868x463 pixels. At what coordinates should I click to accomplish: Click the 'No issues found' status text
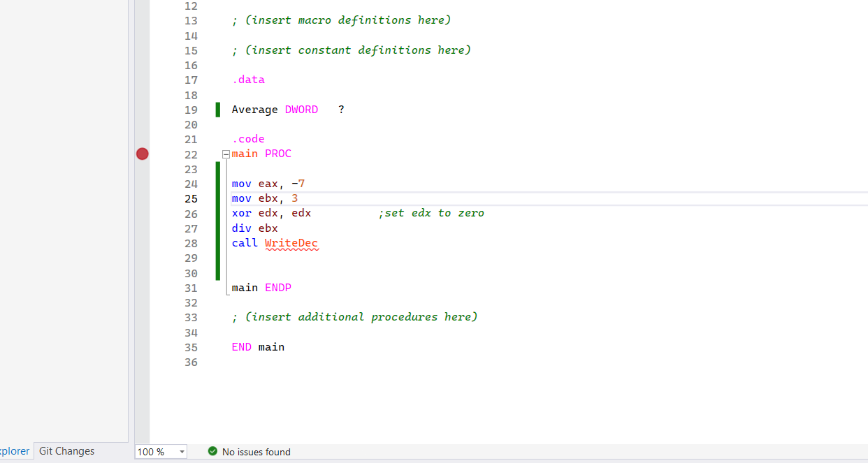(255, 452)
